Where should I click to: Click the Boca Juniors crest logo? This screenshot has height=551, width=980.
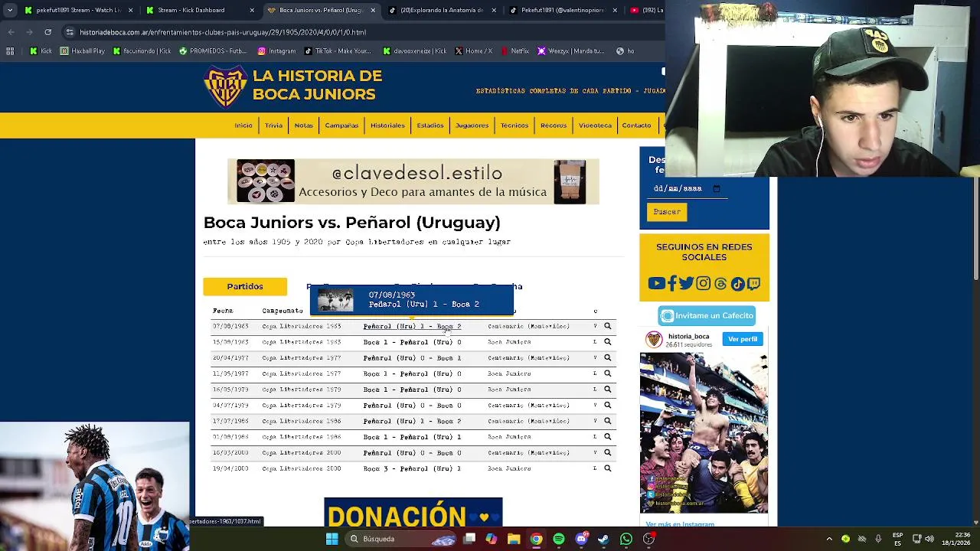coord(225,86)
